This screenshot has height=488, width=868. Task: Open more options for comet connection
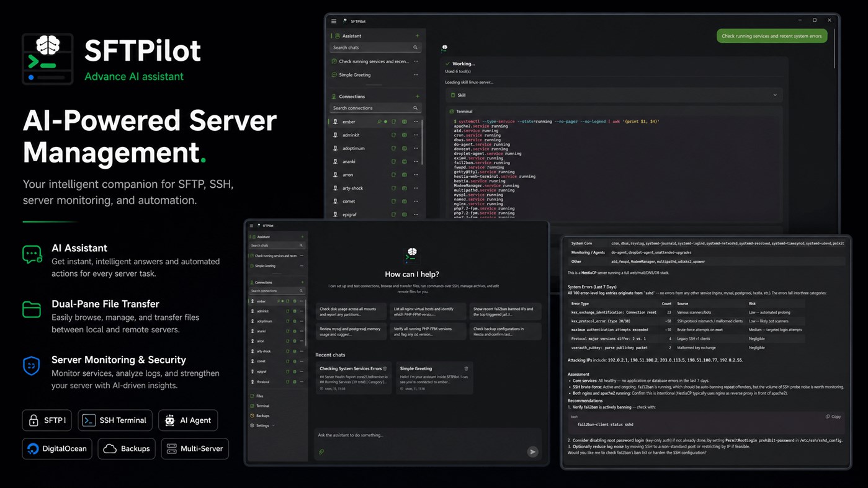click(416, 202)
